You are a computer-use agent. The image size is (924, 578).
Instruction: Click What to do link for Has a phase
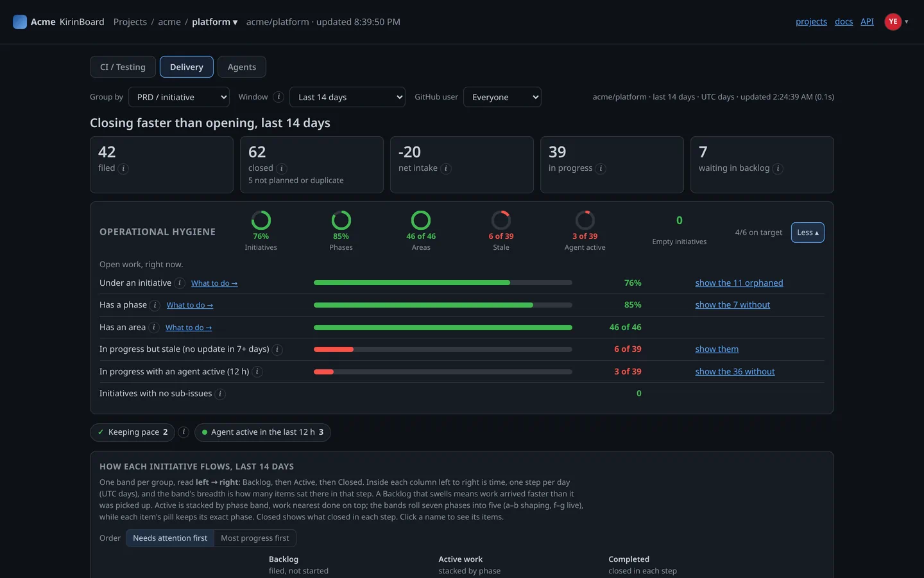(190, 305)
